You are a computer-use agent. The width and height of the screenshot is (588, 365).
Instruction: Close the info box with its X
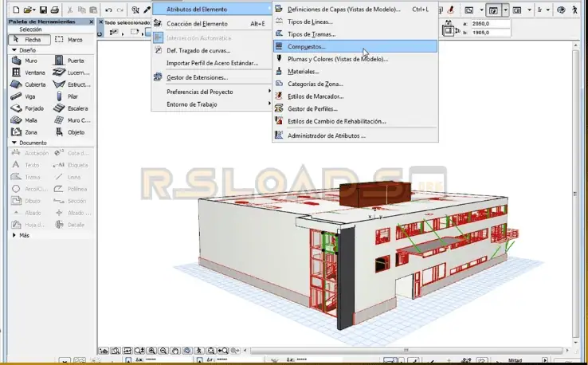(100, 22)
